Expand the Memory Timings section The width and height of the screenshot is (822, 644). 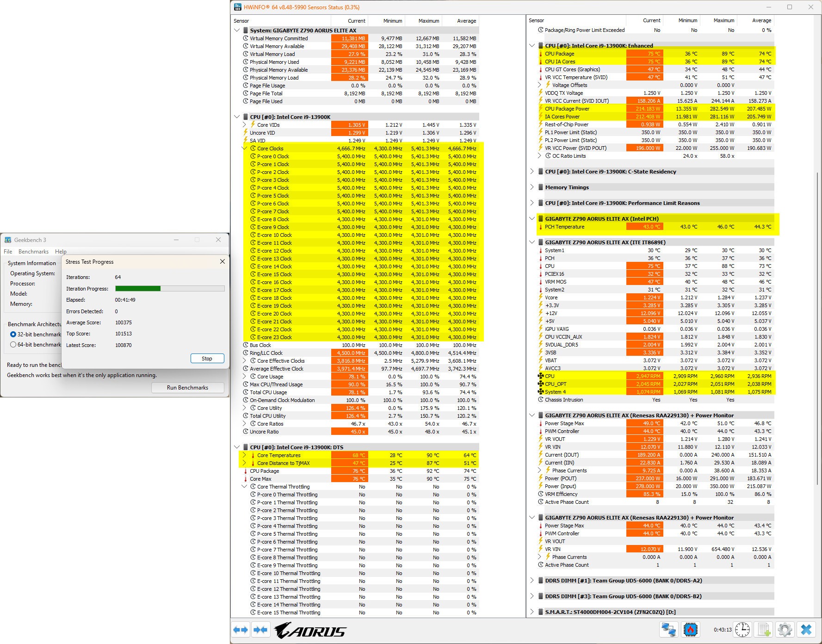532,187
